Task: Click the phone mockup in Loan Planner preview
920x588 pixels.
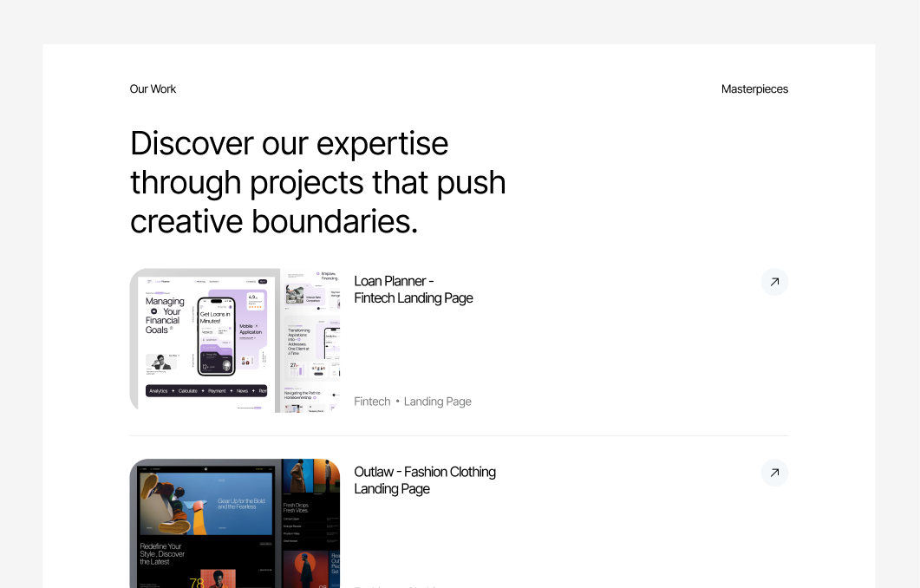Action: (x=216, y=336)
